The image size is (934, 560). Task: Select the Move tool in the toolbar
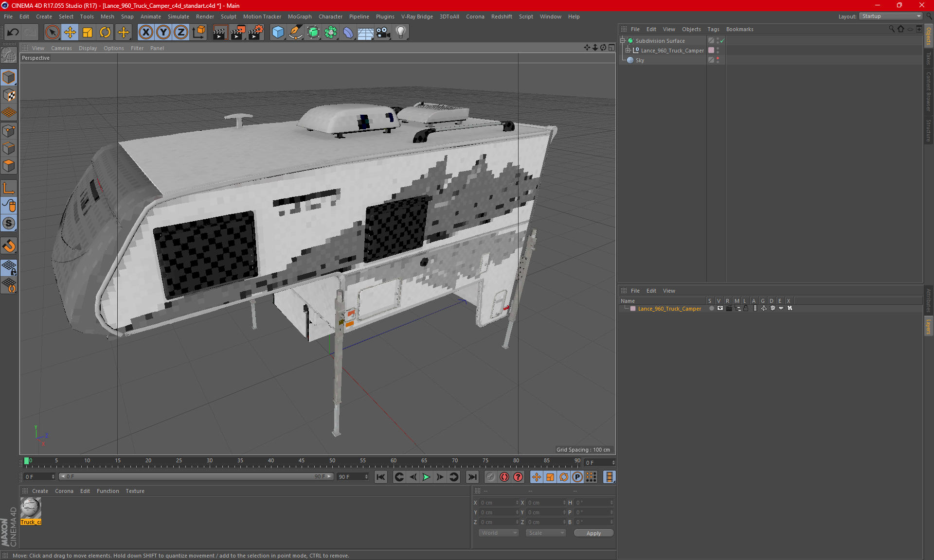70,32
